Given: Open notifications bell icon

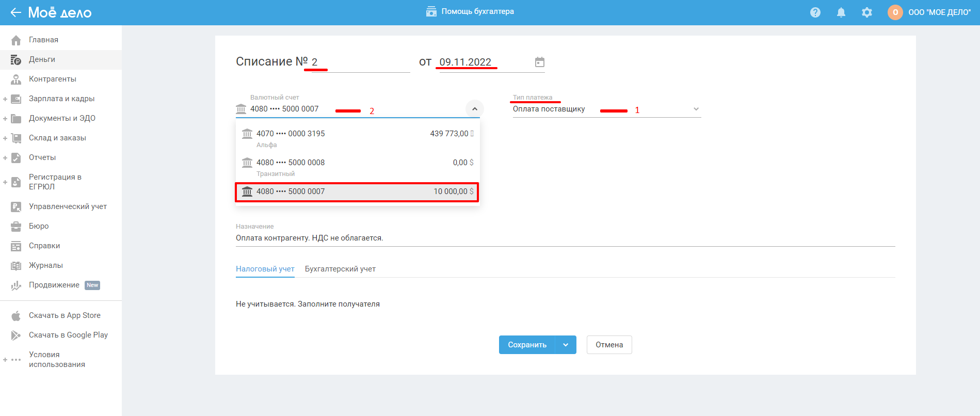Looking at the screenshot, I should (x=841, y=12).
